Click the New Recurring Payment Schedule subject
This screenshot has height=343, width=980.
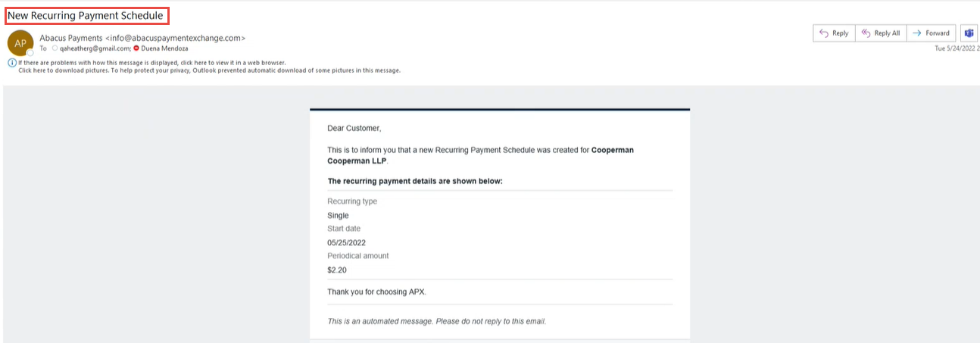pos(86,15)
